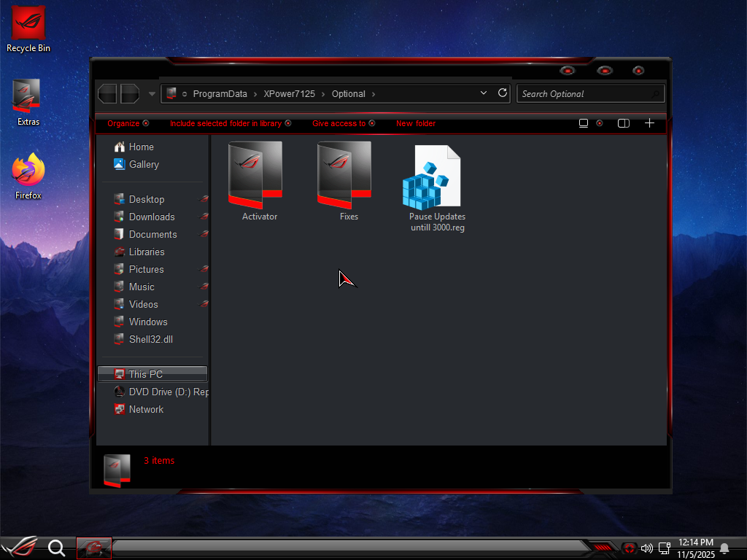Click the File Explorer taskbar button
The width and height of the screenshot is (747, 560).
(x=94, y=548)
